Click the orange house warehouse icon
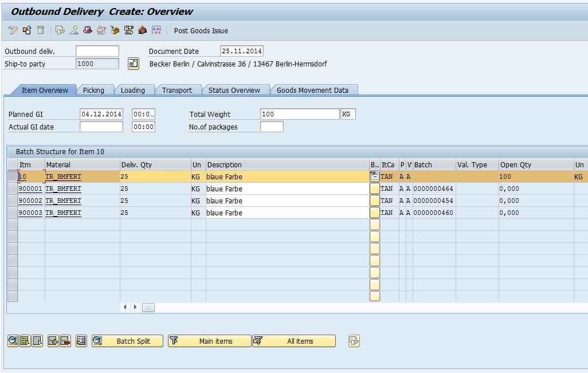This screenshot has height=373, width=588. (142, 30)
